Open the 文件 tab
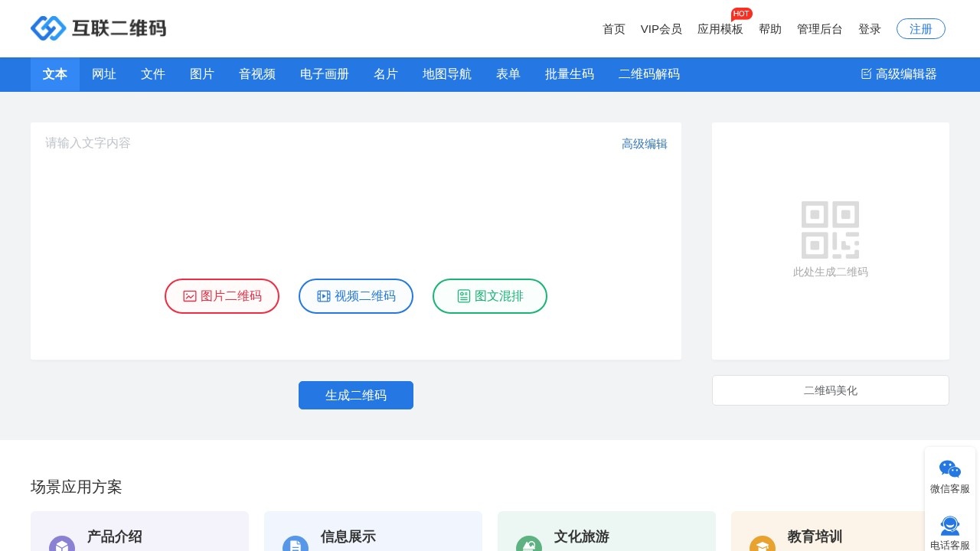Screen dimensions: 980x551 153,74
